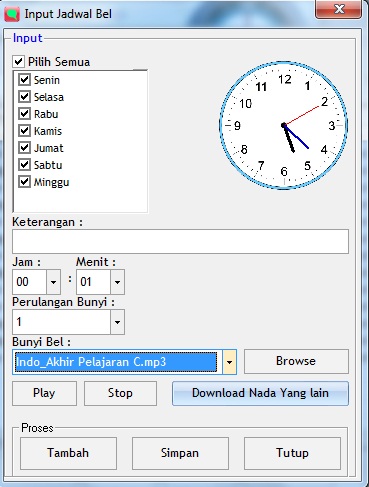Click the Perulangan Bunyi value field showing 1
This screenshot has width=369, height=487.
pos(61,322)
